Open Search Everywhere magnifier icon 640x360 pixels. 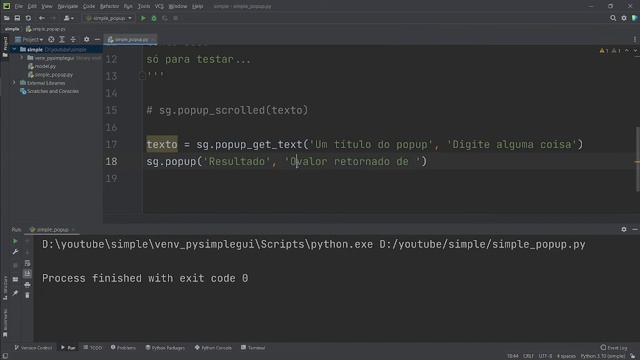613,18
